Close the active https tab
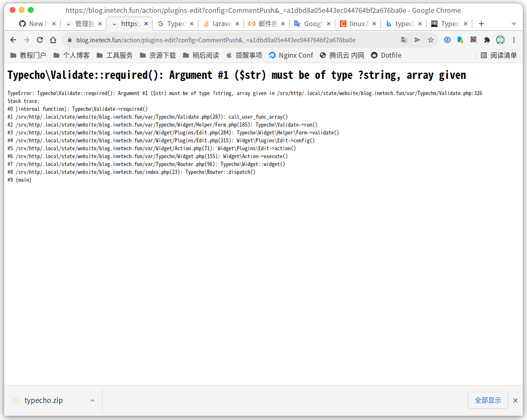527x420 pixels. (146, 24)
